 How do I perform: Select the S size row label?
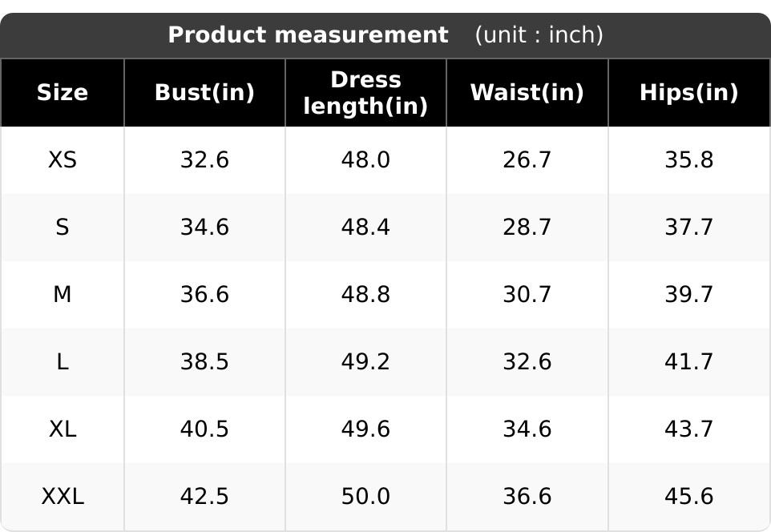(x=63, y=228)
